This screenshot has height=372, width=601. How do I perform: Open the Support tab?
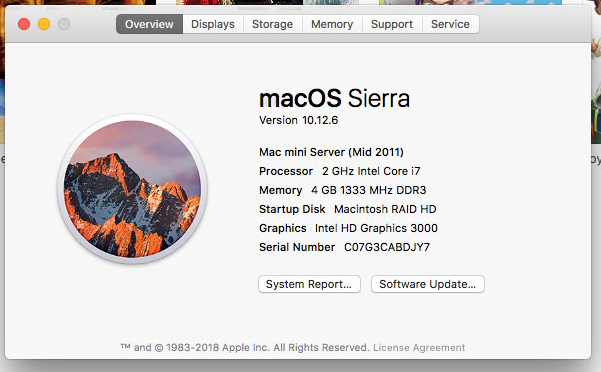coord(392,24)
